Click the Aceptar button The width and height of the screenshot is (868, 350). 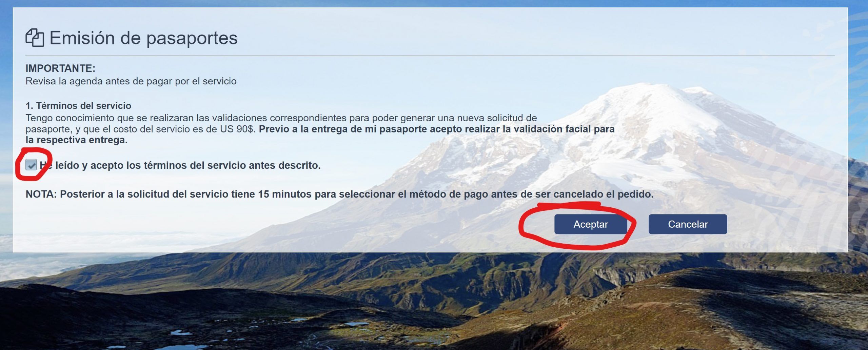590,224
